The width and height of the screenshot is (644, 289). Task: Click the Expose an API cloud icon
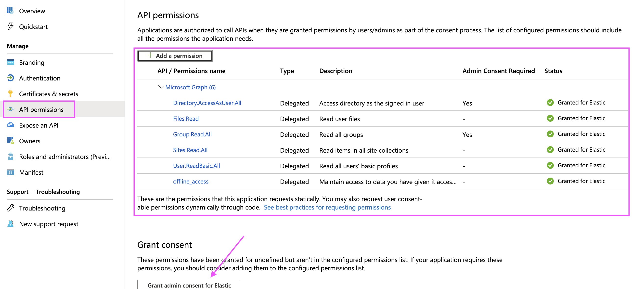coord(10,125)
